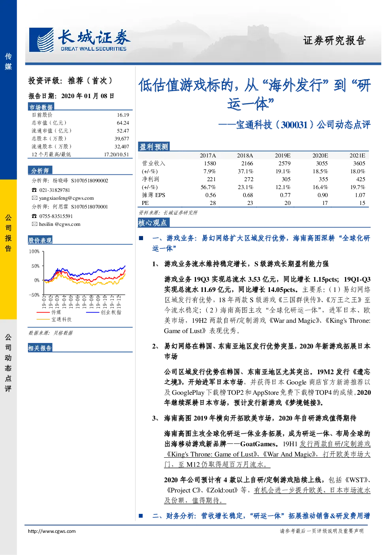Click the footer disclaimer 请参考最后一页评级说明及重要声明
Image resolution: width=392 pixels, height=555 pixels.
322,531
